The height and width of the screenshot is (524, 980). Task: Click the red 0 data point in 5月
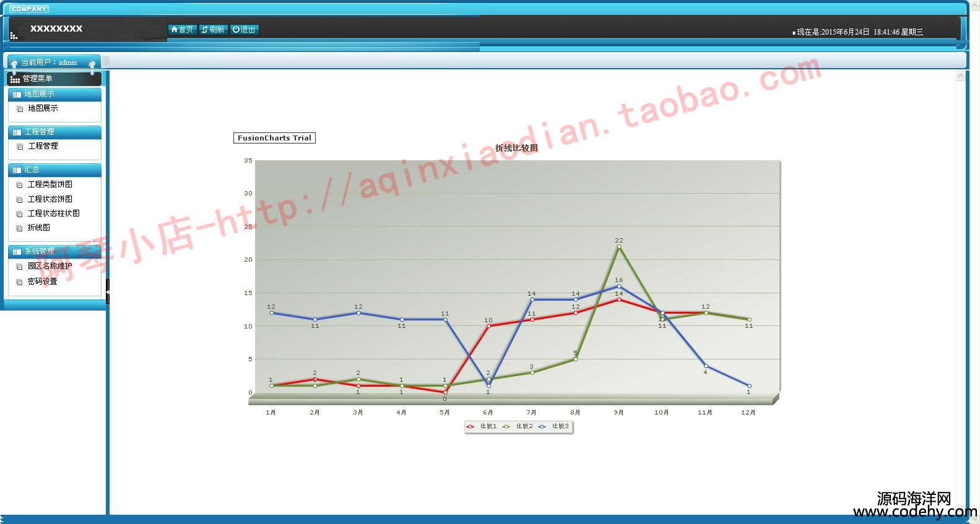pyautogui.click(x=445, y=392)
